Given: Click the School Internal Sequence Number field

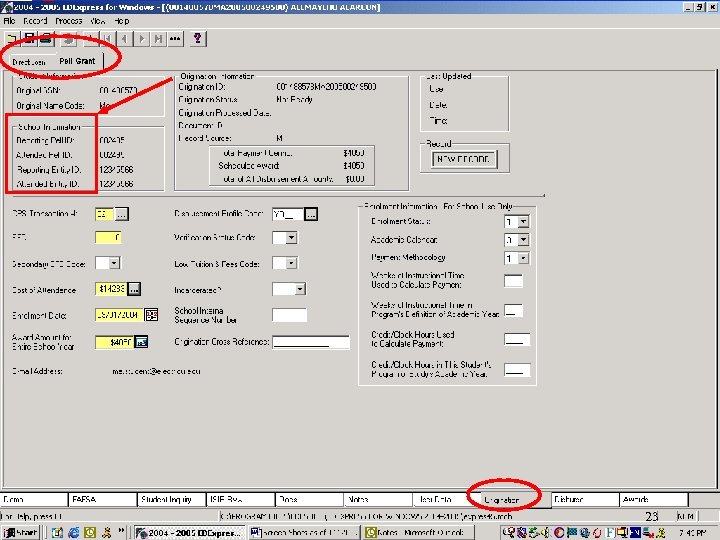Looking at the screenshot, I should click(x=289, y=315).
